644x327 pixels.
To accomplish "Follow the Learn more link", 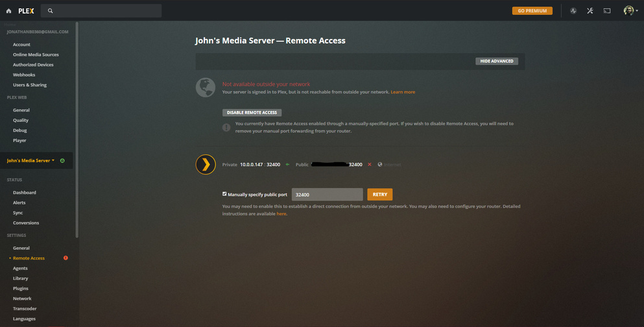I will 403,92.
